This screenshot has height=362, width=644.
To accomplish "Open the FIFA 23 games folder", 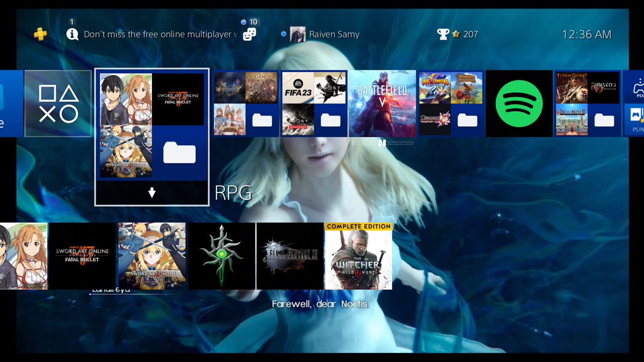I will (x=314, y=103).
